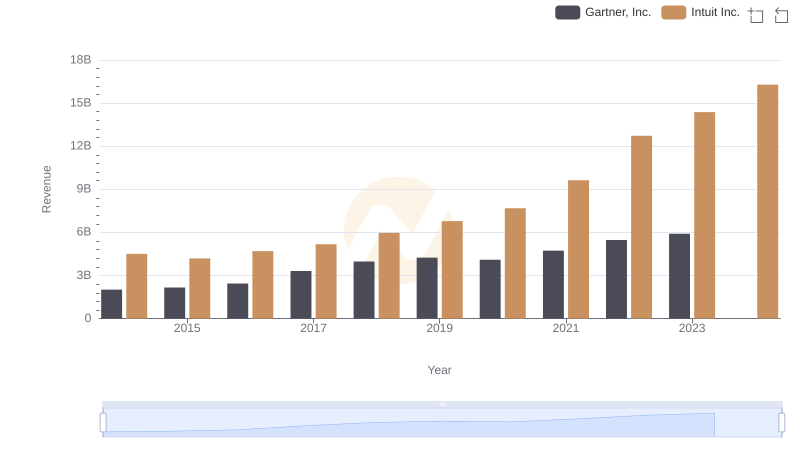Click the right data zoom slider handle

click(x=782, y=423)
